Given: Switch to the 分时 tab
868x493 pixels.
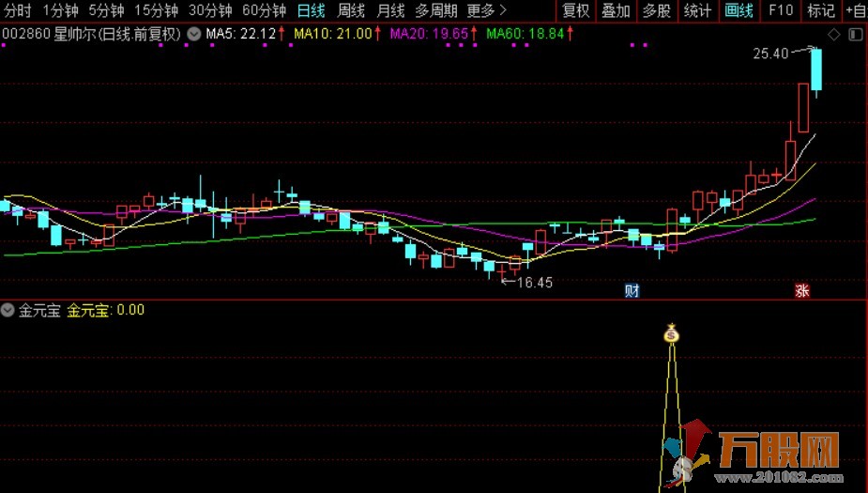Looking at the screenshot, I should [x=18, y=11].
